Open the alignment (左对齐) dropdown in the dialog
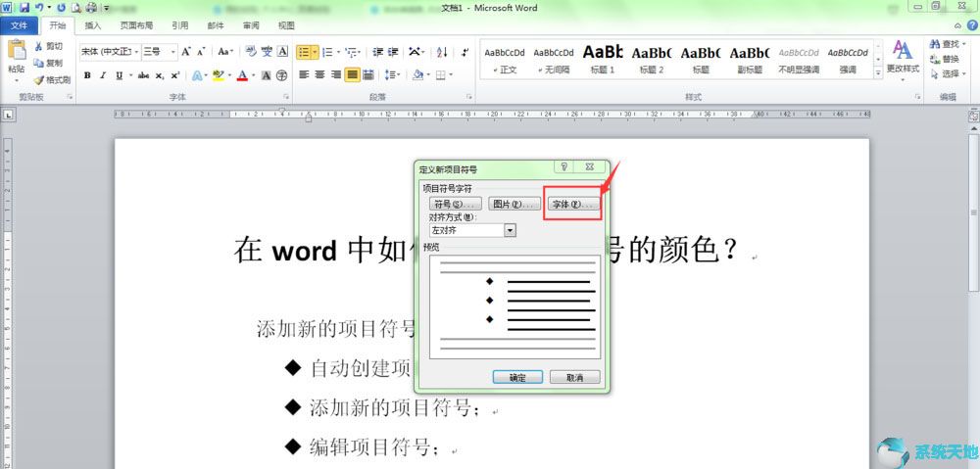The image size is (980, 469). click(510, 230)
